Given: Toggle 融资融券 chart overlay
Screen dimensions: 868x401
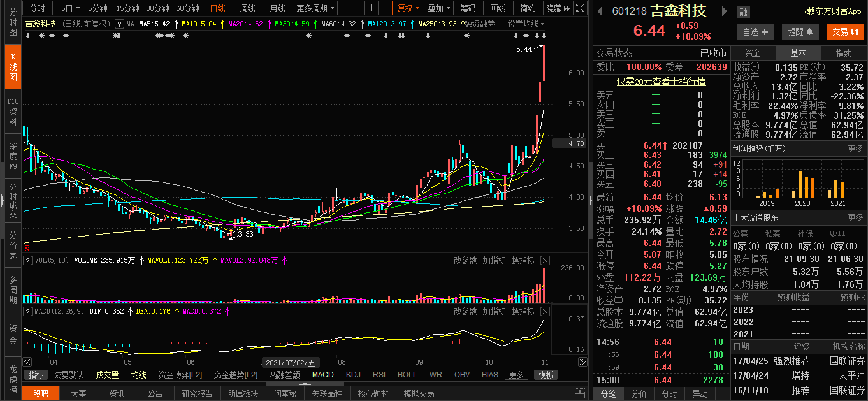Looking at the screenshot, I should click(479, 24).
